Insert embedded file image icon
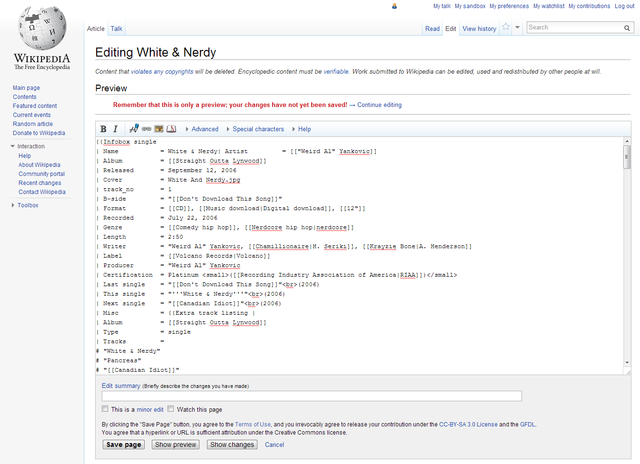Viewport: 640px width, 464px height. pos(159,129)
